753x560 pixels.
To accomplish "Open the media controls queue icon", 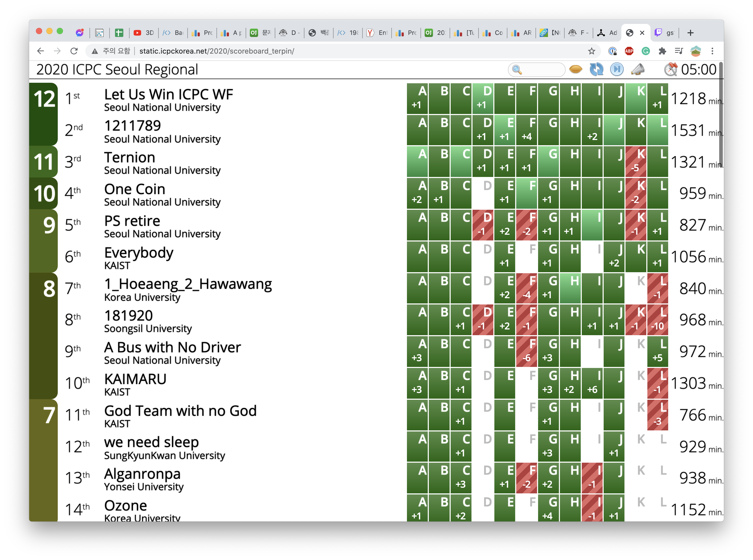I will (x=678, y=51).
